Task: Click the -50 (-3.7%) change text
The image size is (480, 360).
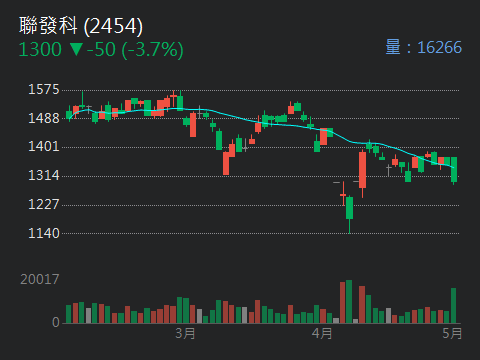Action: 135,50
